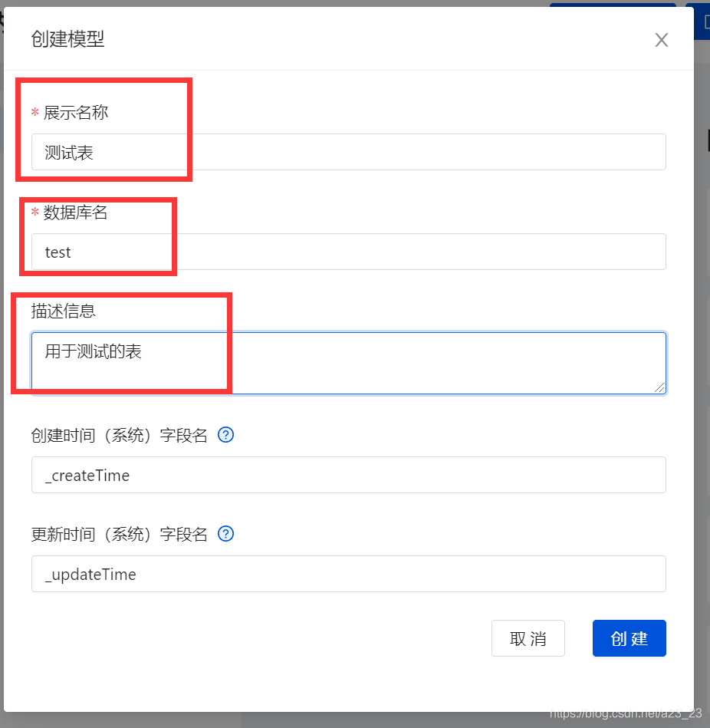Select the _createTime field name input
The image size is (710, 728).
point(349,475)
